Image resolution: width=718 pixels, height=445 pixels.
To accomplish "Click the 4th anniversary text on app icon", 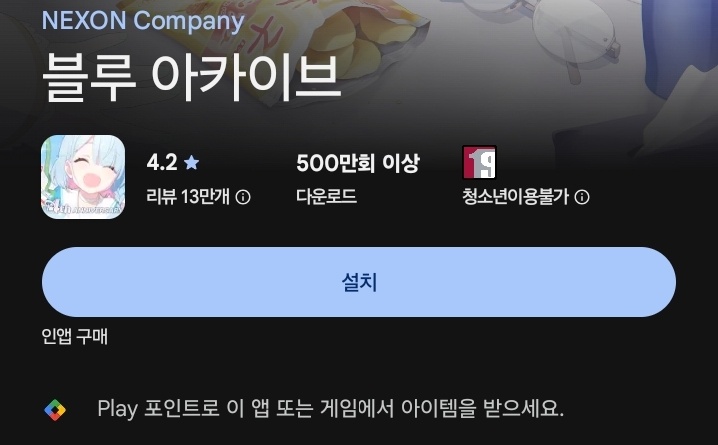I will [83, 209].
